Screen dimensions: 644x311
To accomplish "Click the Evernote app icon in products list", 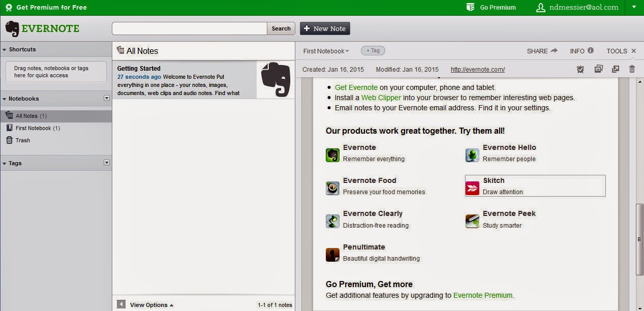I will pyautogui.click(x=332, y=155).
